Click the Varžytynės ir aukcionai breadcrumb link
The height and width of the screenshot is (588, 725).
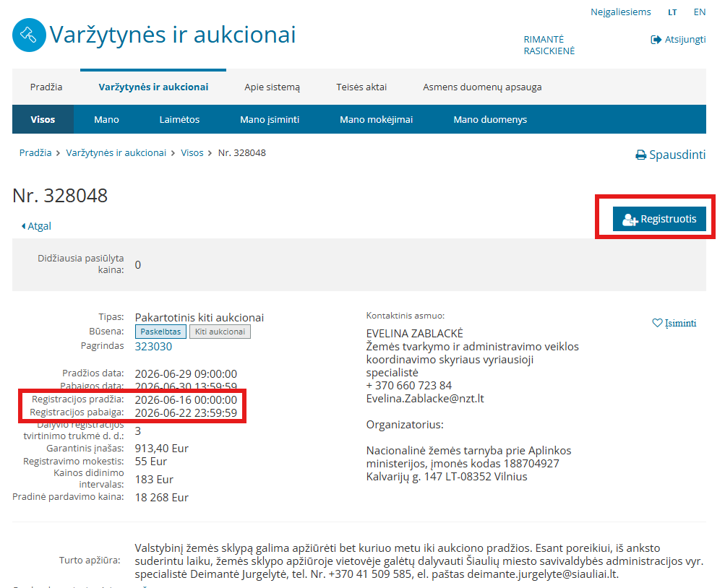(x=116, y=153)
